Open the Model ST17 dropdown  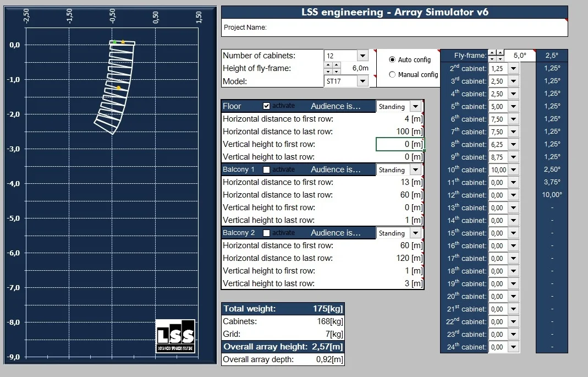[362, 81]
